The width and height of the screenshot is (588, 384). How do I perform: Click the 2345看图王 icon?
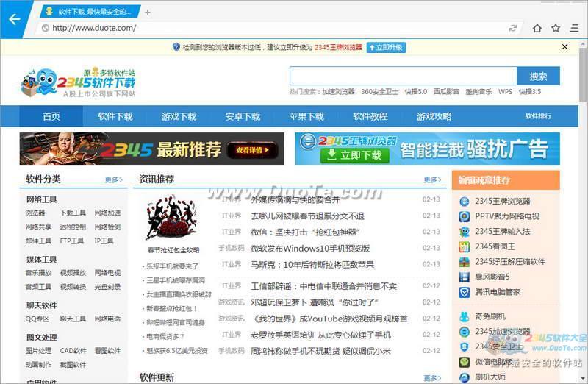pyautogui.click(x=465, y=246)
